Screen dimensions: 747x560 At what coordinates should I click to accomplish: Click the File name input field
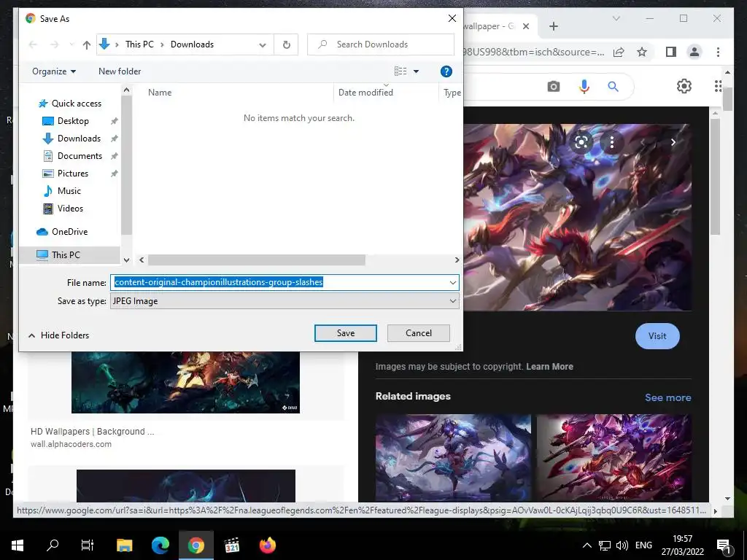(x=279, y=282)
